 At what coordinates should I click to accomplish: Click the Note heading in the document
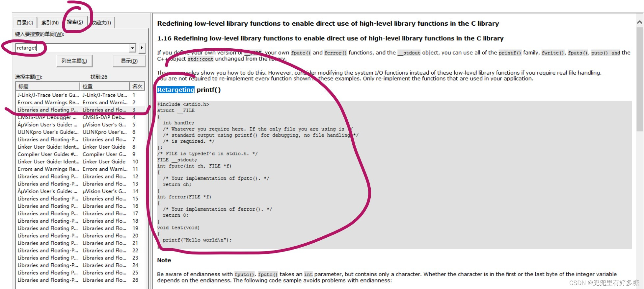coord(164,260)
